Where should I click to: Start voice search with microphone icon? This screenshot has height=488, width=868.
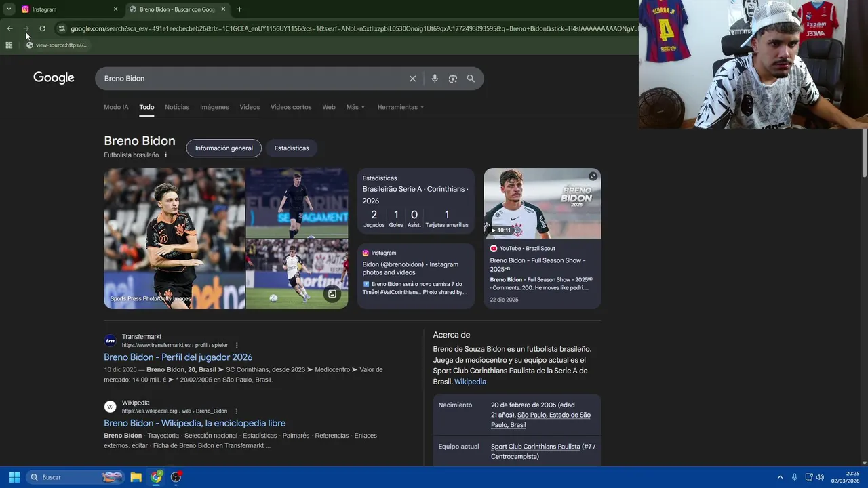435,79
